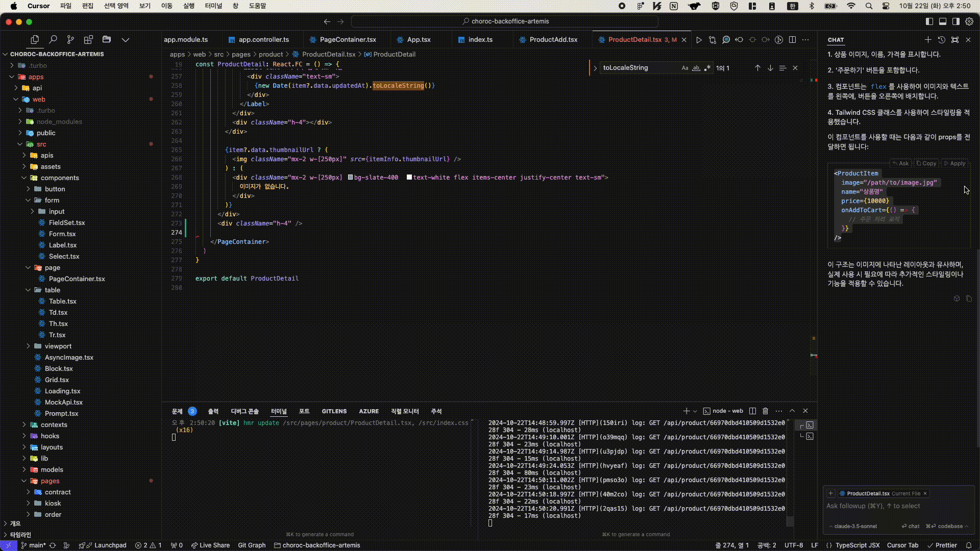Open the Search magnifier in sidebar header
The width and height of the screenshot is (980, 551).
(x=53, y=39)
